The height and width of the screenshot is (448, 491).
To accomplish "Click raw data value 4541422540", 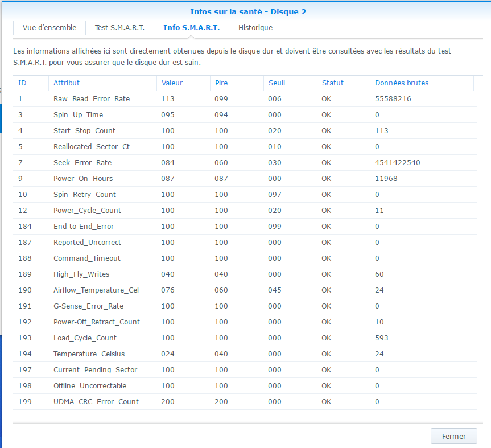I will pyautogui.click(x=397, y=163).
